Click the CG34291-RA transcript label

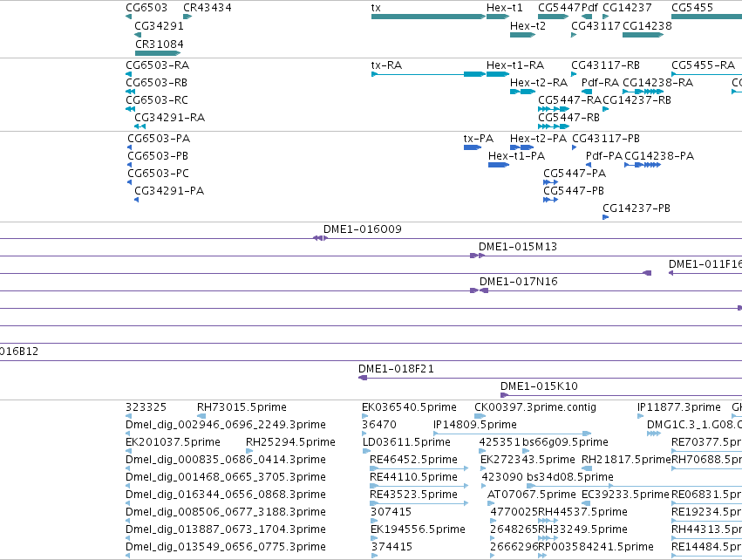[x=170, y=118]
